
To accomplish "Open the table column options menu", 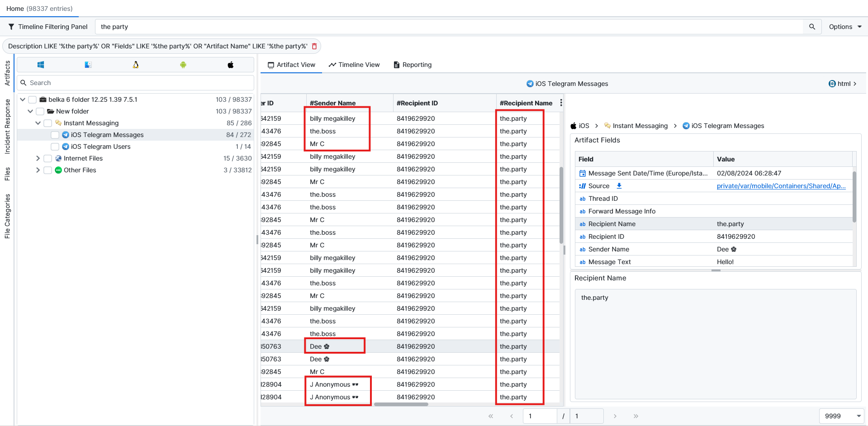I will tap(561, 103).
